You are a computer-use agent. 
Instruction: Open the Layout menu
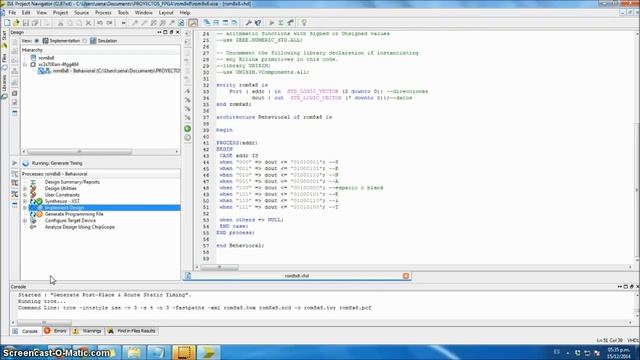pyautogui.click(x=166, y=13)
